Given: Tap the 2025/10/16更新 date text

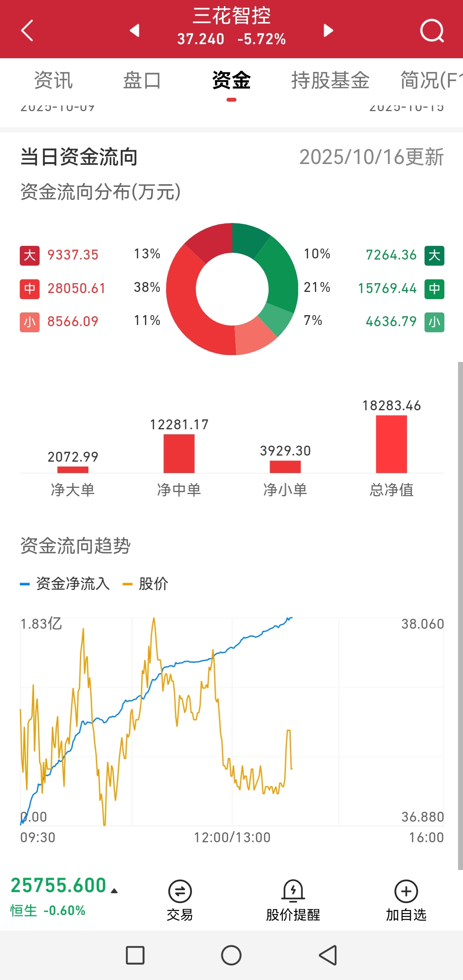Looking at the screenshot, I should tap(372, 157).
